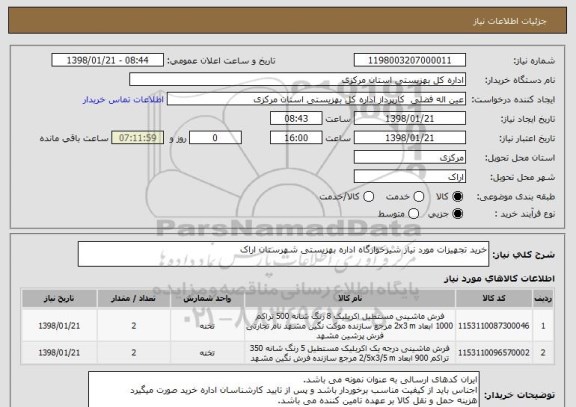Click the request creator field عین اله فضلی
Screen dimensions: 576x407
(x=316, y=99)
